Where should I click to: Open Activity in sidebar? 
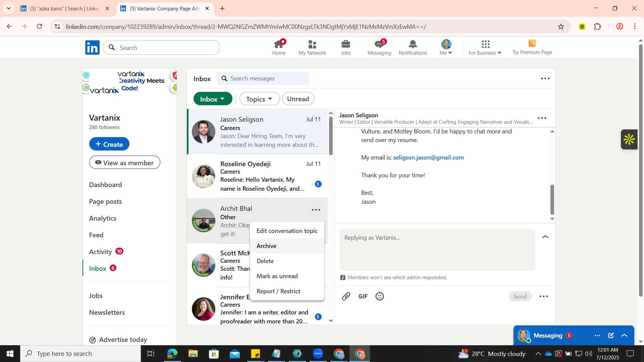pos(100,252)
